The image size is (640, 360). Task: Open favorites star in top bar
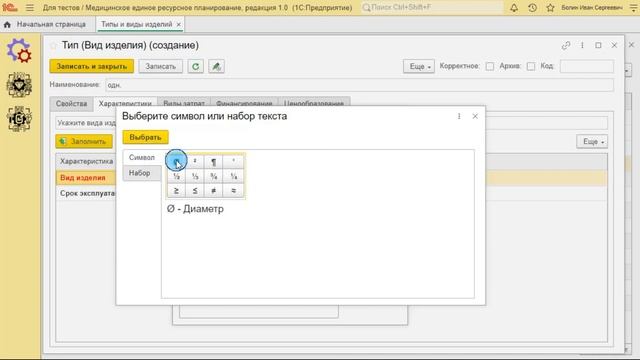tap(550, 7)
